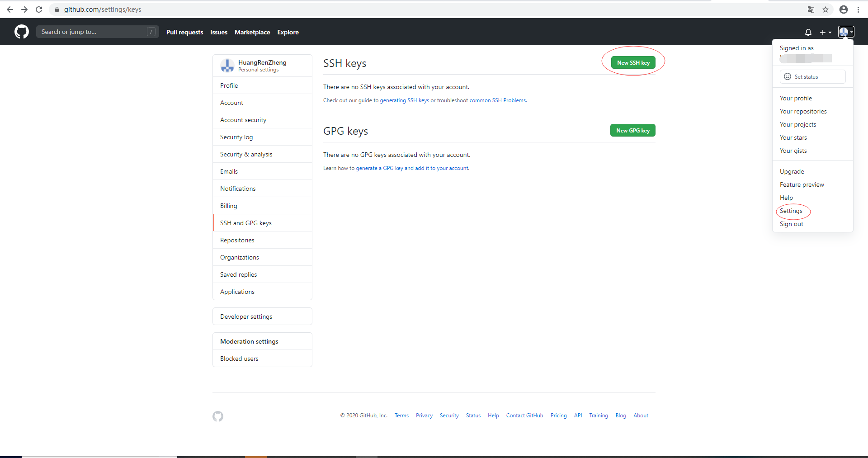
Task: Open the browser translate icon in address bar
Action: point(811,9)
